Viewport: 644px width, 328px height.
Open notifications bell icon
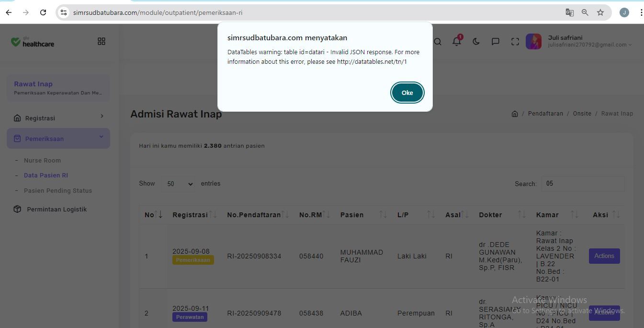click(x=457, y=41)
